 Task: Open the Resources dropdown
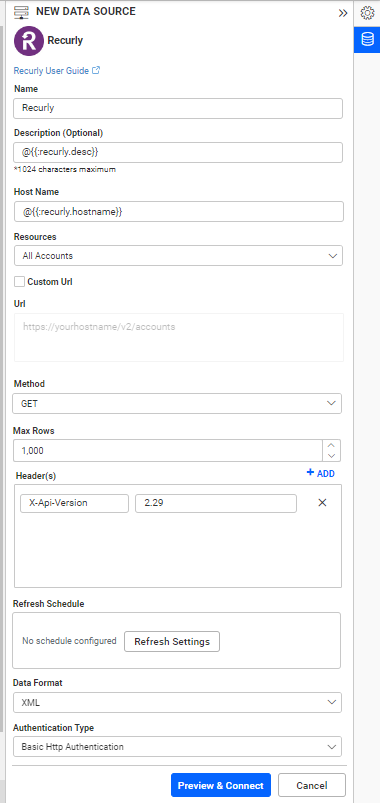[x=178, y=256]
